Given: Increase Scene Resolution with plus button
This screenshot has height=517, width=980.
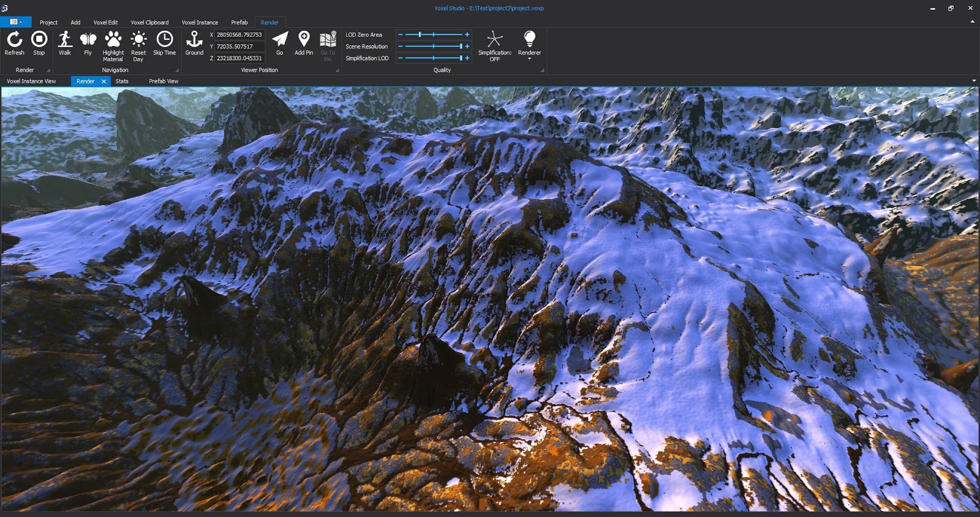Looking at the screenshot, I should [467, 47].
